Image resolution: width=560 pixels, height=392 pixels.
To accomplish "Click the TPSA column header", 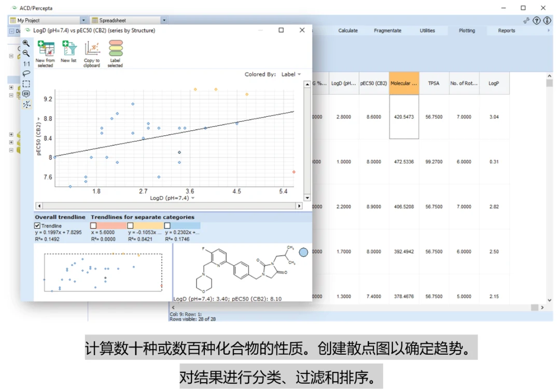I will [x=434, y=83].
